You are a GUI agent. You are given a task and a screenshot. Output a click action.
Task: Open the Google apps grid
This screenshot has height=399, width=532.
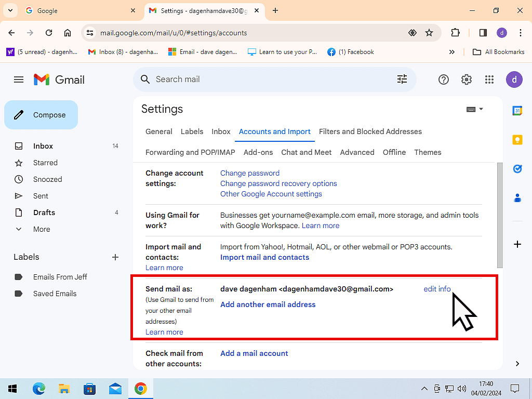click(489, 79)
